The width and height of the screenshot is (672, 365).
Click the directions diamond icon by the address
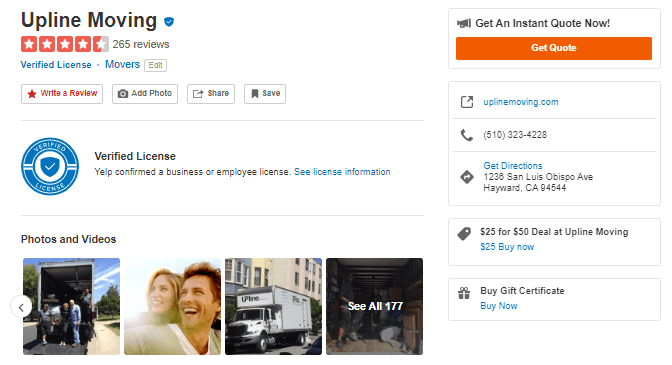pyautogui.click(x=467, y=177)
